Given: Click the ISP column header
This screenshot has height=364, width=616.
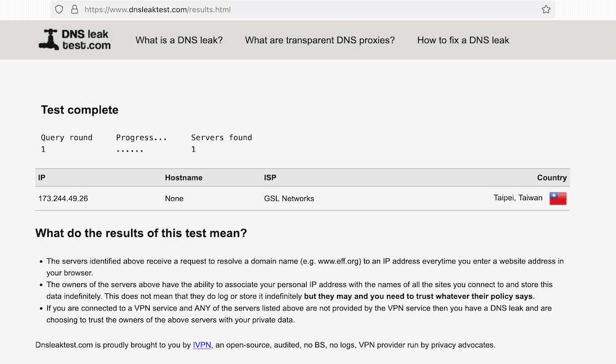Looking at the screenshot, I should coord(270,177).
